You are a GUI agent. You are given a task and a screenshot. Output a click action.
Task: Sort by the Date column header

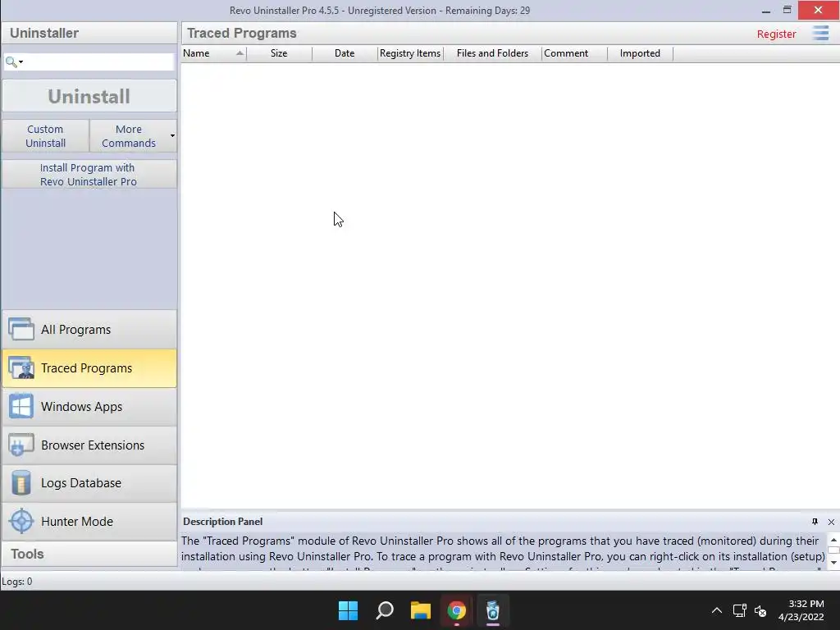[x=345, y=53]
